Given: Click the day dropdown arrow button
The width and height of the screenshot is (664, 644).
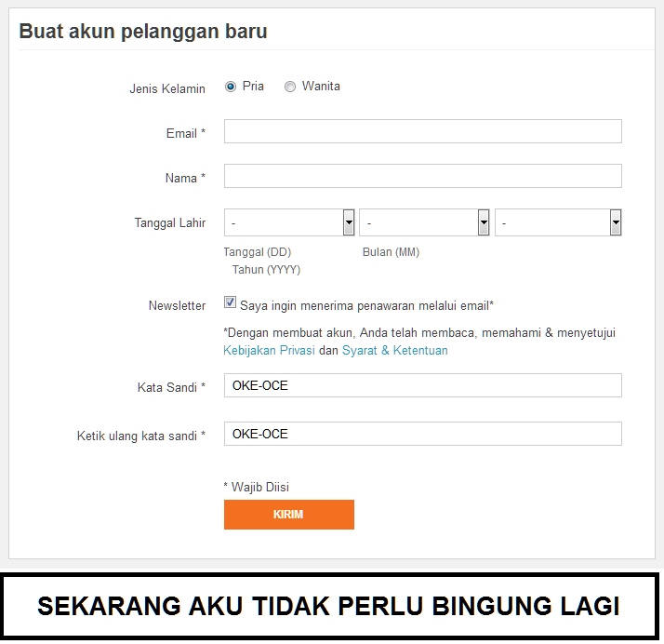Looking at the screenshot, I should tap(349, 222).
